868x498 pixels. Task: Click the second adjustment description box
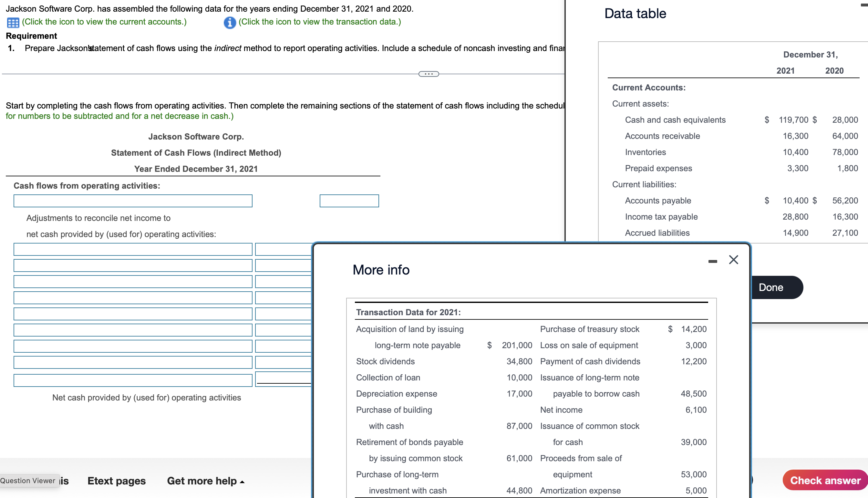[x=133, y=265]
